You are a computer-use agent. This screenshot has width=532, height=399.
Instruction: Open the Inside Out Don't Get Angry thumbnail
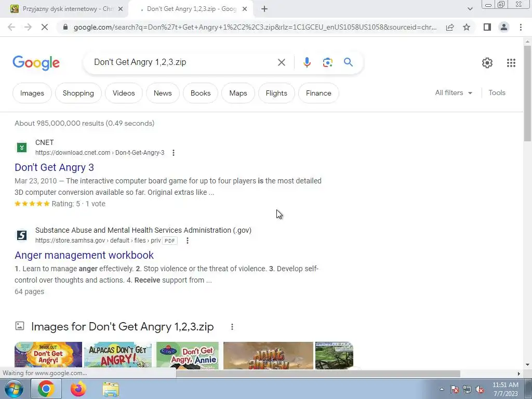(x=48, y=355)
